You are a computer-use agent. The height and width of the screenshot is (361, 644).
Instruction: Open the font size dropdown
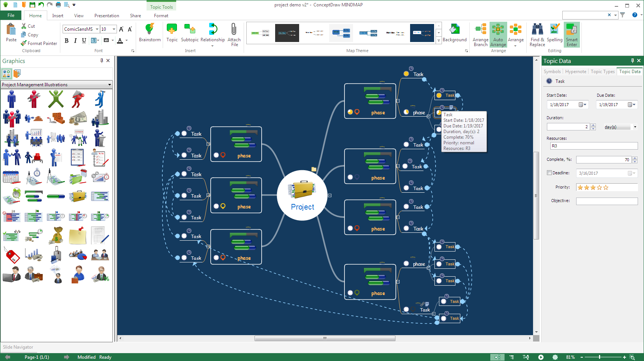tap(114, 29)
